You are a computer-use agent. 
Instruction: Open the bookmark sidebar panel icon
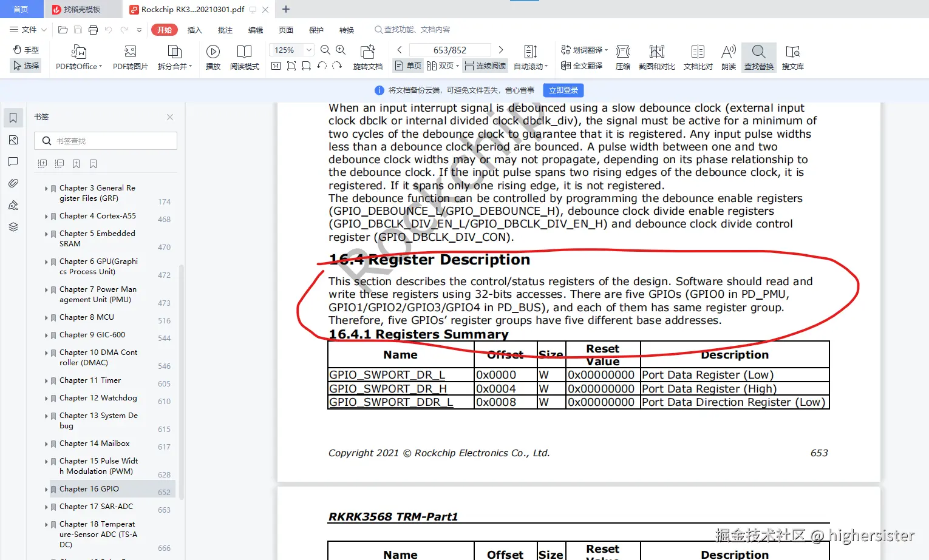13,118
